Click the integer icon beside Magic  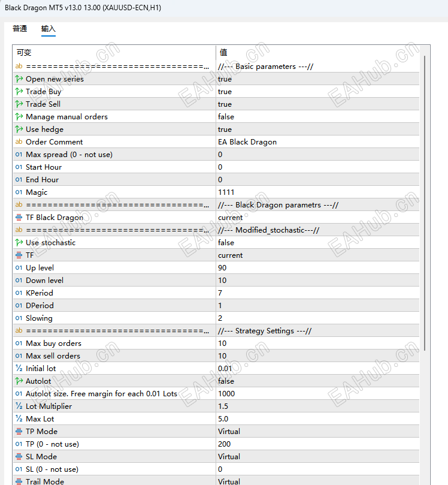coord(19,192)
